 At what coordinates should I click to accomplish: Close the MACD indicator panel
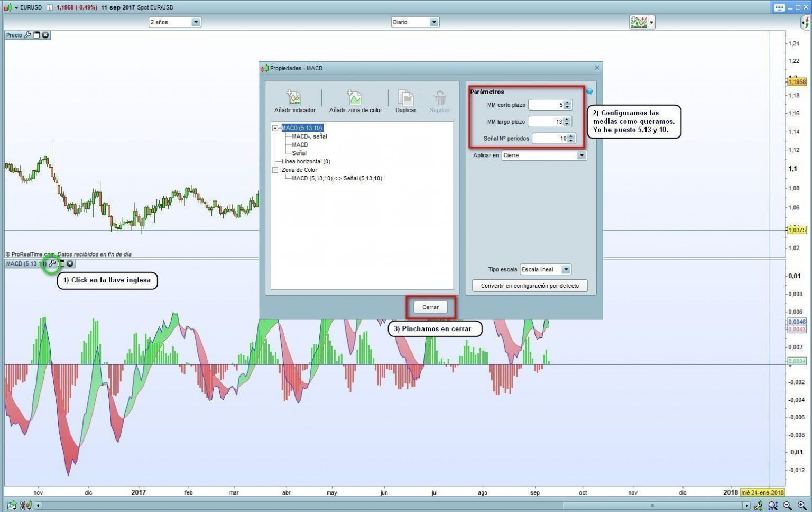coord(70,263)
